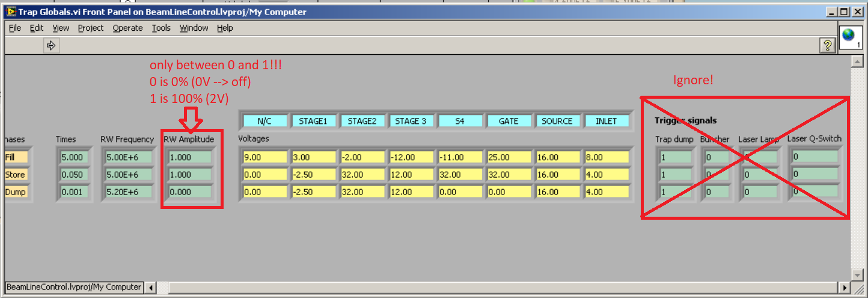Open the Project menu

tap(91, 28)
